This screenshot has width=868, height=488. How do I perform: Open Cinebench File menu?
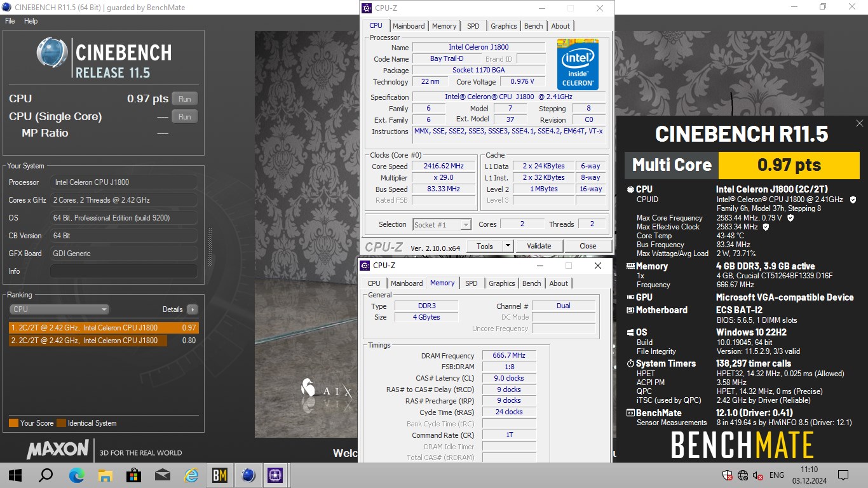(x=10, y=21)
